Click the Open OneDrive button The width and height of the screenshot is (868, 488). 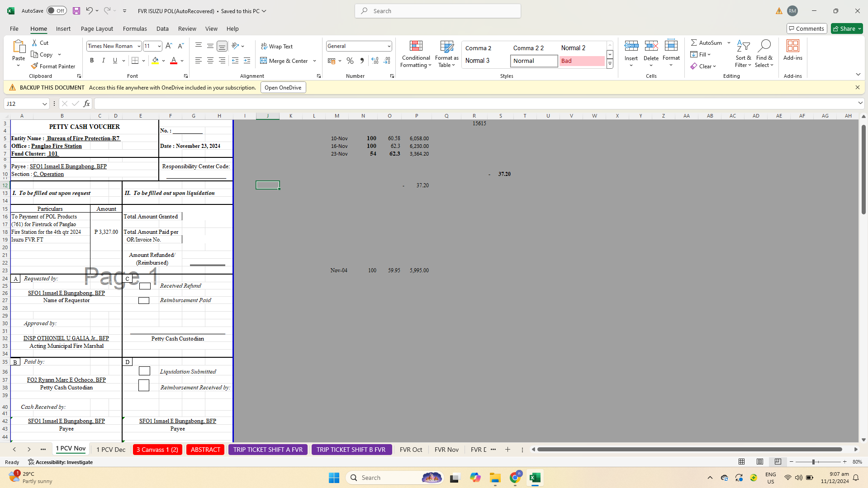(283, 87)
